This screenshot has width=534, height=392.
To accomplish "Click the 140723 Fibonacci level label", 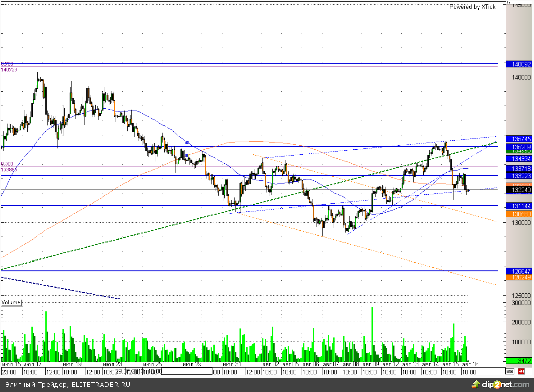I will (9, 70).
